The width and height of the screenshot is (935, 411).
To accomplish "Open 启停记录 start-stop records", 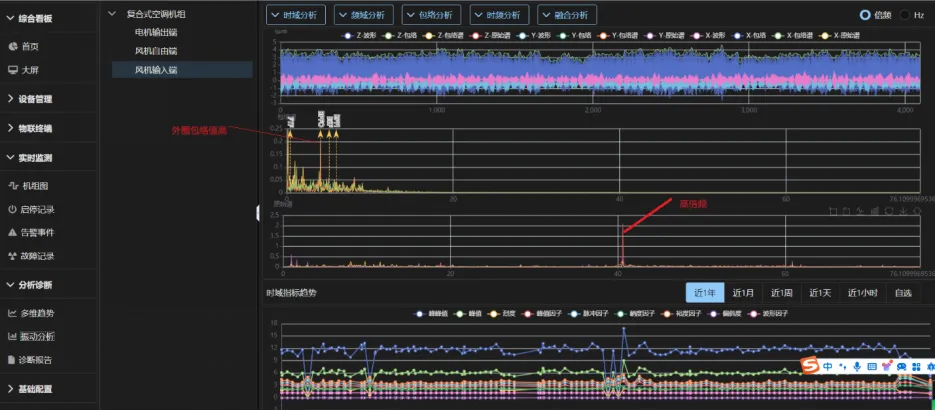I will click(37, 209).
